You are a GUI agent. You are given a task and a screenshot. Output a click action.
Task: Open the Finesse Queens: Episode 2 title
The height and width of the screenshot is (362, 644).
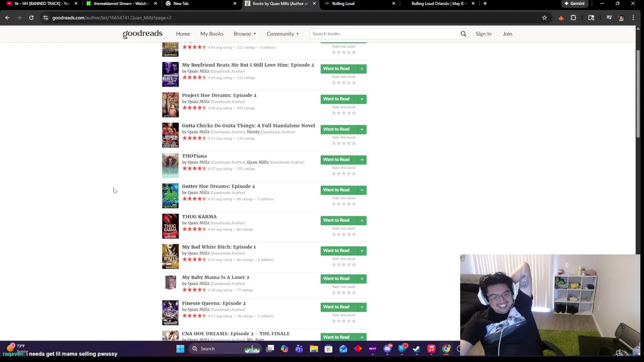(214, 303)
